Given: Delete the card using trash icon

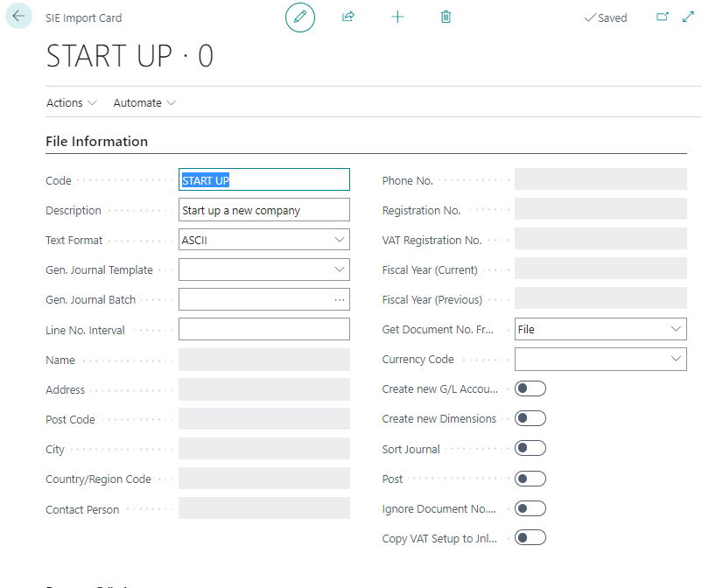Looking at the screenshot, I should tap(446, 17).
